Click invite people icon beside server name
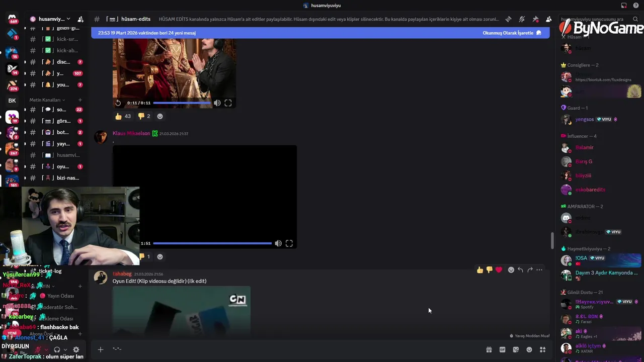Screen dimensions: 644x362 click(80, 19)
